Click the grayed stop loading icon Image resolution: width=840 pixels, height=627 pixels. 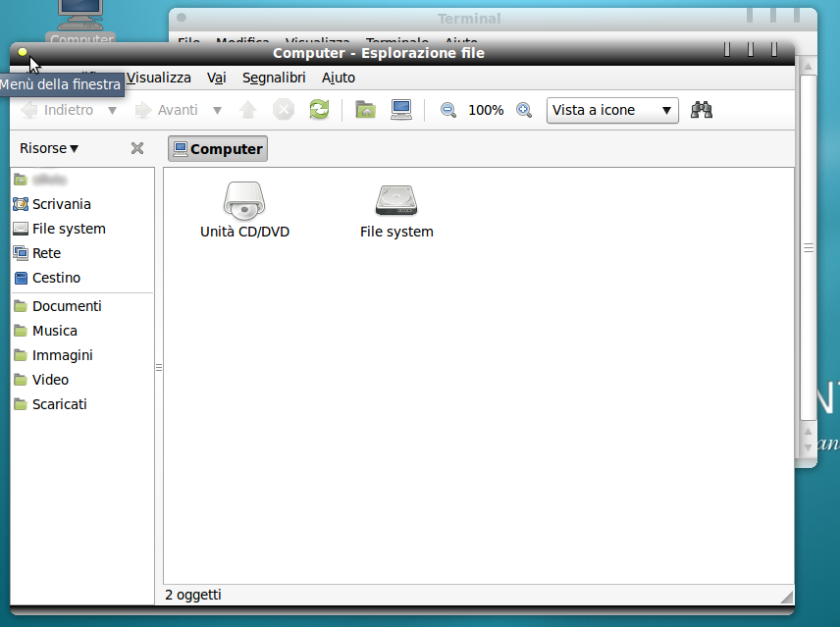[284, 110]
